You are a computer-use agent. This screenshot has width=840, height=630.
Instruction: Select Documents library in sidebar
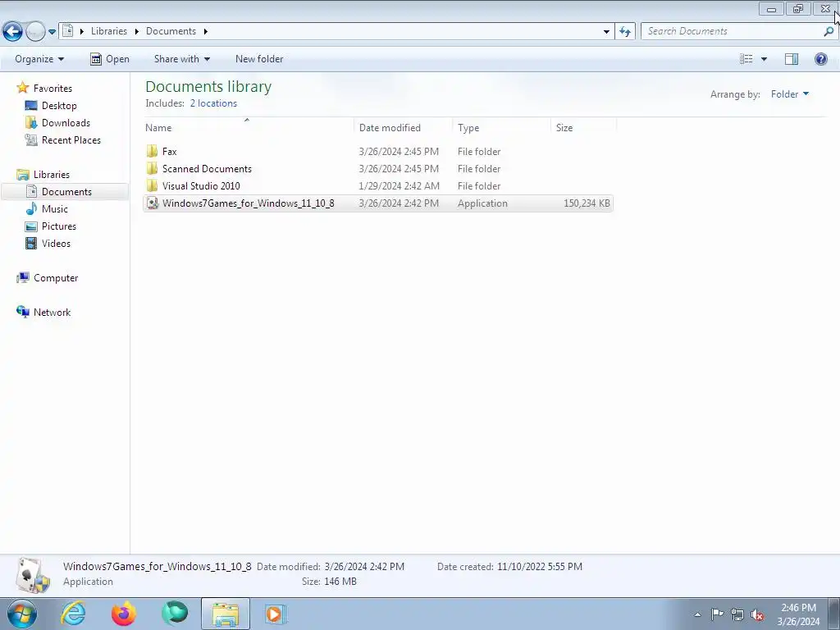(x=65, y=191)
